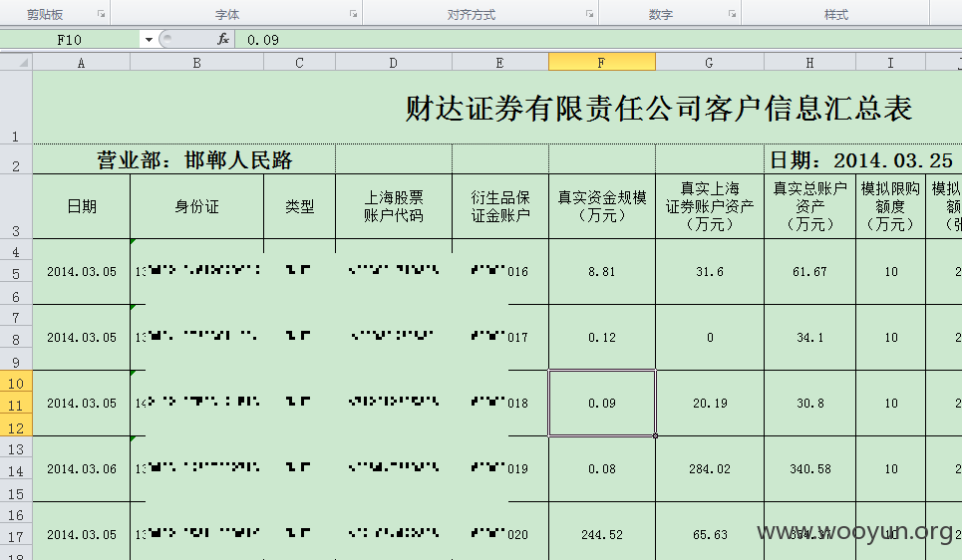Click the date cell 2014.03.06
The image size is (962, 560).
pyautogui.click(x=81, y=468)
